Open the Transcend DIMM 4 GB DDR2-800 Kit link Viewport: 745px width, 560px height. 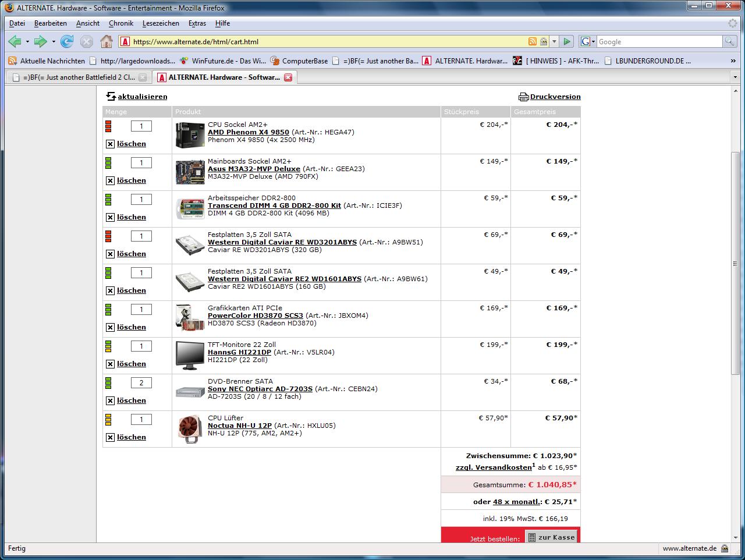[274, 205]
